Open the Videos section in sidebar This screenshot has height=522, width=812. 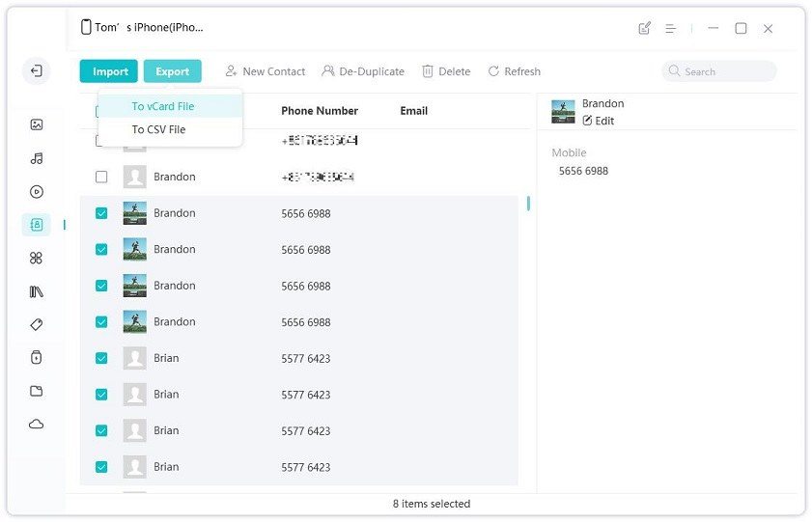coord(36,191)
